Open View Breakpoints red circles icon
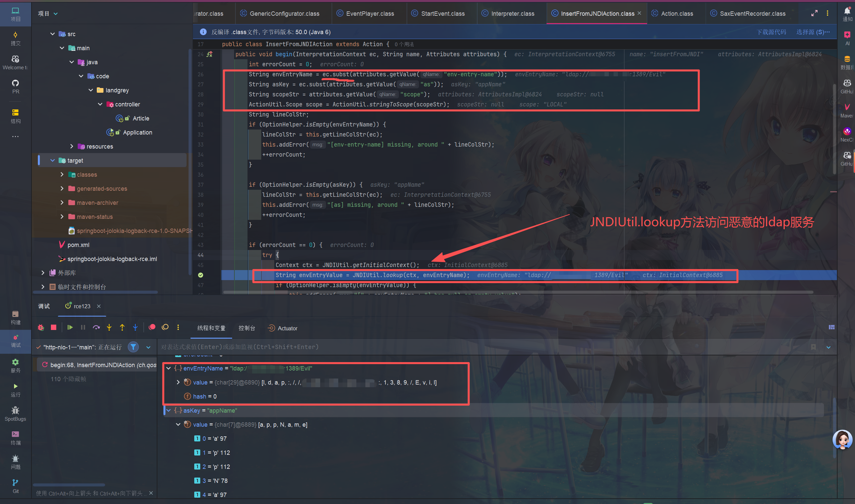The height and width of the screenshot is (504, 855). pos(152,327)
